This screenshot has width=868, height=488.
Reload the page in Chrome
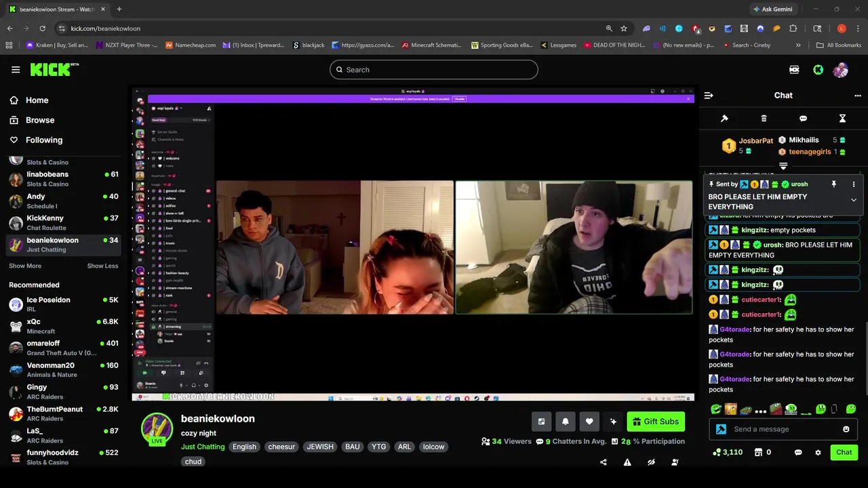coord(42,28)
